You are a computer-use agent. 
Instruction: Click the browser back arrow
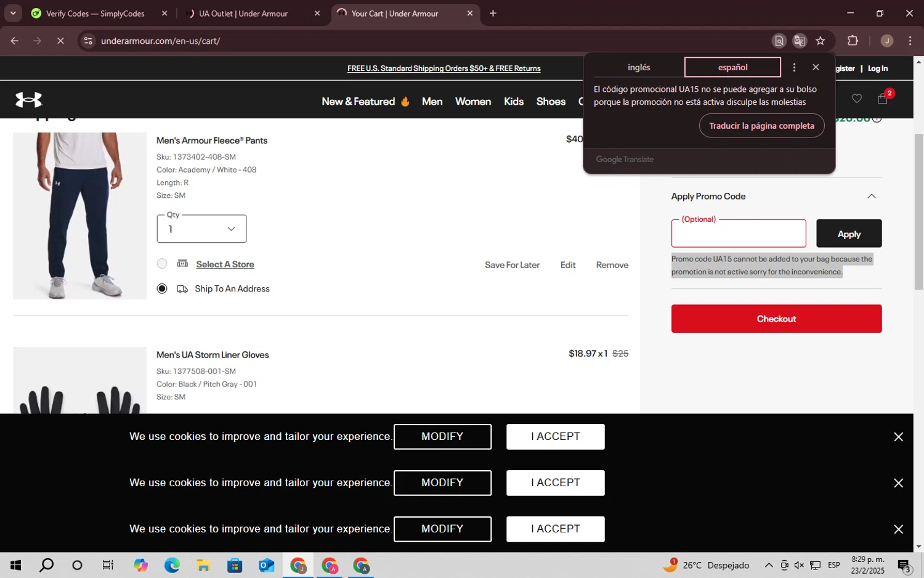point(15,41)
